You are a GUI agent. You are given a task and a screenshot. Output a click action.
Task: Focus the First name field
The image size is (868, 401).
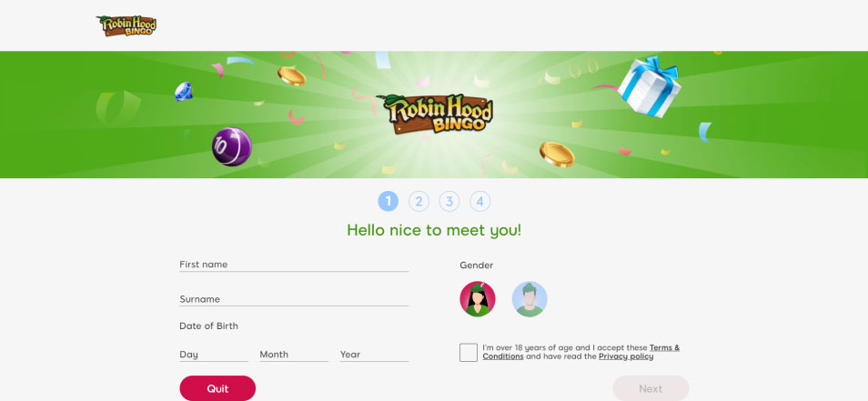click(294, 265)
